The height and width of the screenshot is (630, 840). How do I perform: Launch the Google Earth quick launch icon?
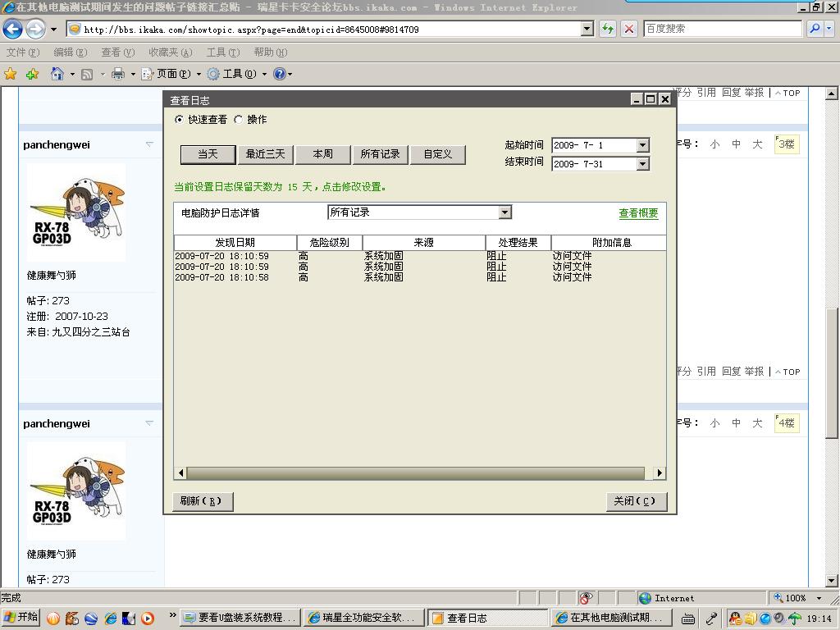click(x=91, y=619)
